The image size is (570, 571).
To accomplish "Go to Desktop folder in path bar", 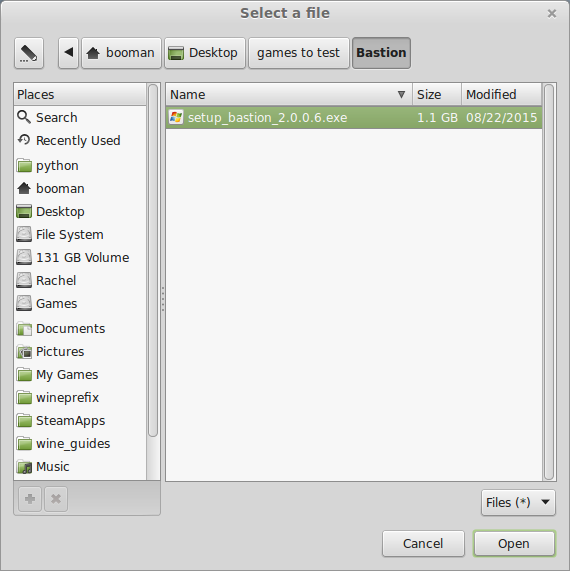I will pyautogui.click(x=205, y=53).
